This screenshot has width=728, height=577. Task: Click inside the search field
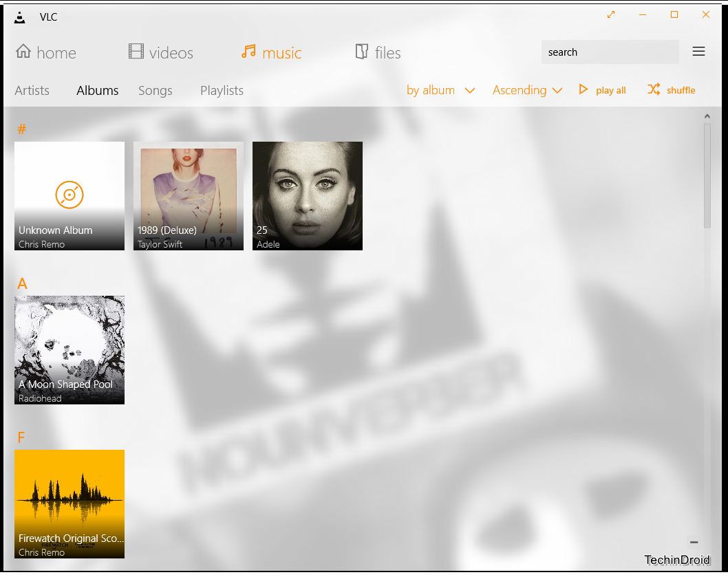pos(610,52)
